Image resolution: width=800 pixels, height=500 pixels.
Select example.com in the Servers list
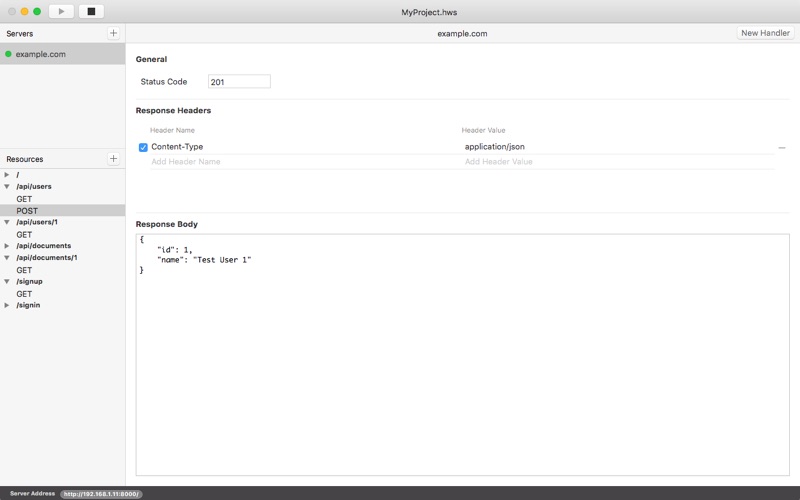[x=62, y=54]
